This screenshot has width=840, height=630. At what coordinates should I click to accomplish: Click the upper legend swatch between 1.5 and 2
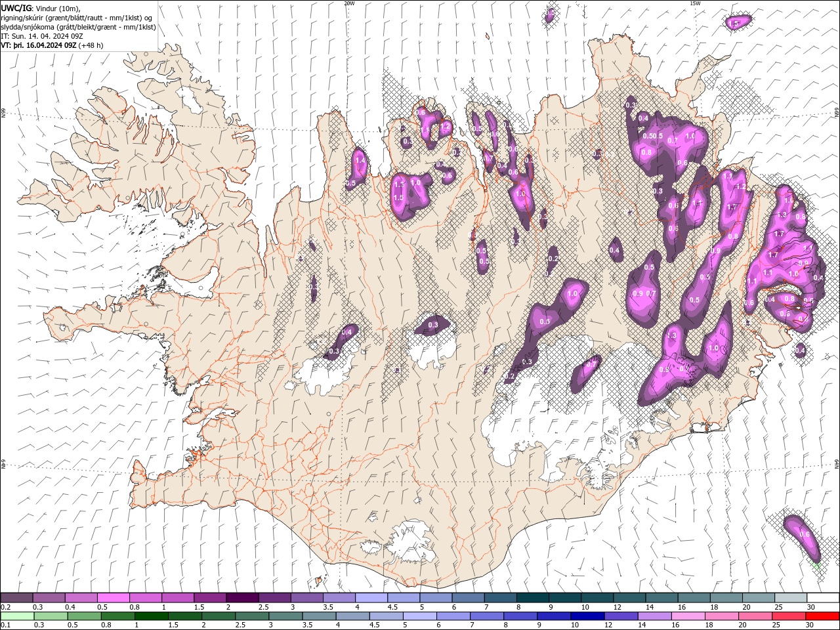click(210, 598)
